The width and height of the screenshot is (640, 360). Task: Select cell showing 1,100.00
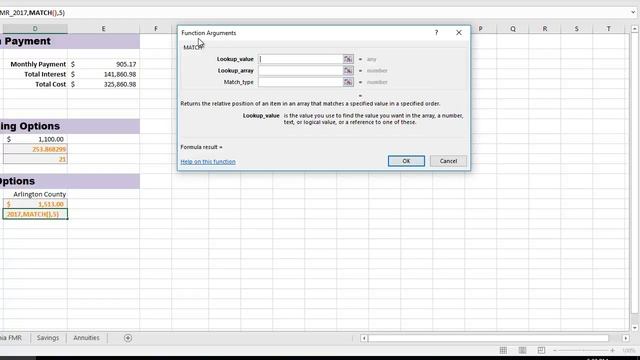click(35, 139)
